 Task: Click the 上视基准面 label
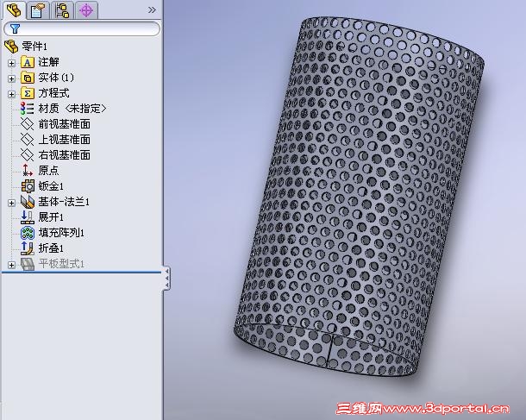coord(64,139)
